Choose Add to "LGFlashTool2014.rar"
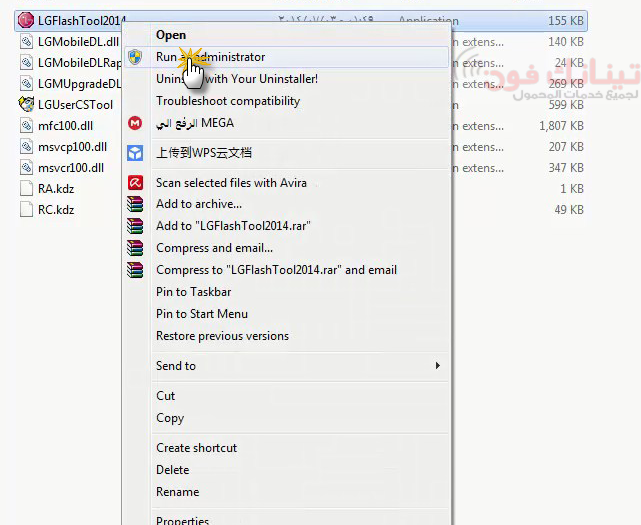The image size is (641, 525). coord(233,226)
